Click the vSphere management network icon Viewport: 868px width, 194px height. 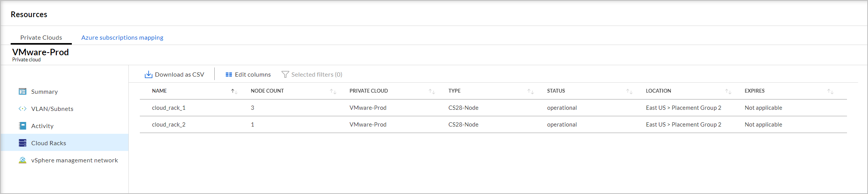(x=23, y=160)
